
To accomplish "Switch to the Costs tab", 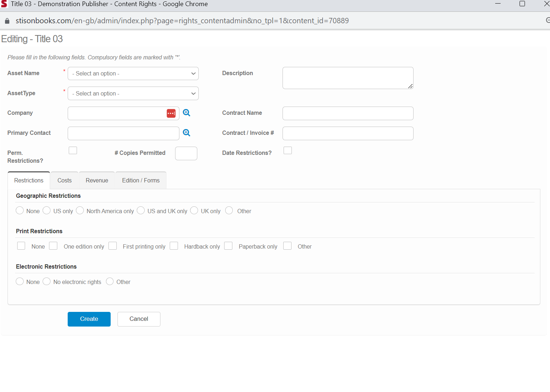I will pos(64,181).
